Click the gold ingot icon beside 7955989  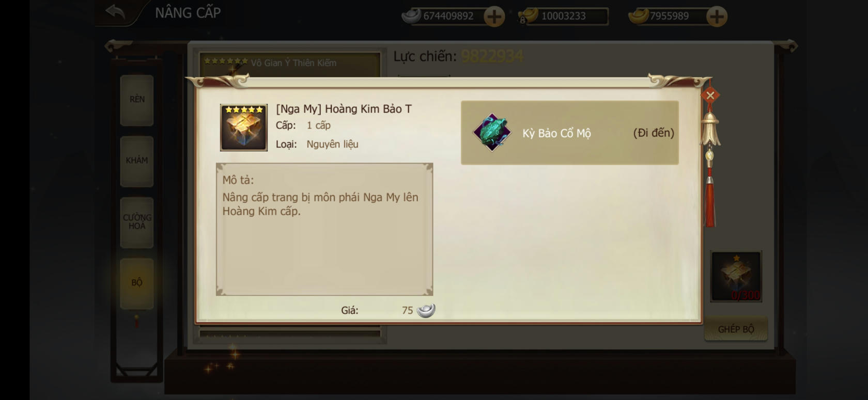(639, 16)
